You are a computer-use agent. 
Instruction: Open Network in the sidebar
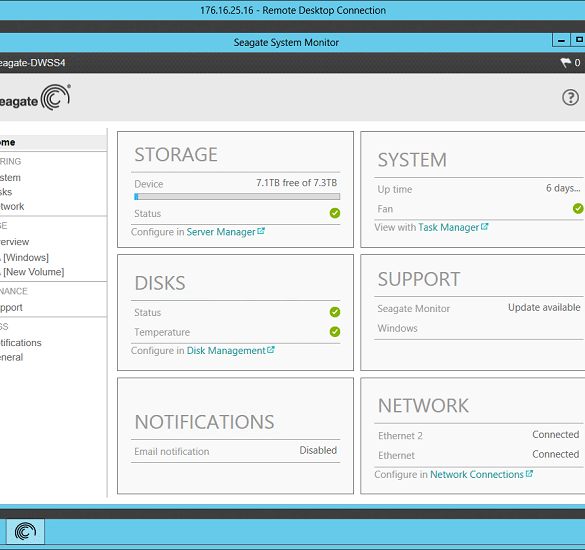coord(12,207)
